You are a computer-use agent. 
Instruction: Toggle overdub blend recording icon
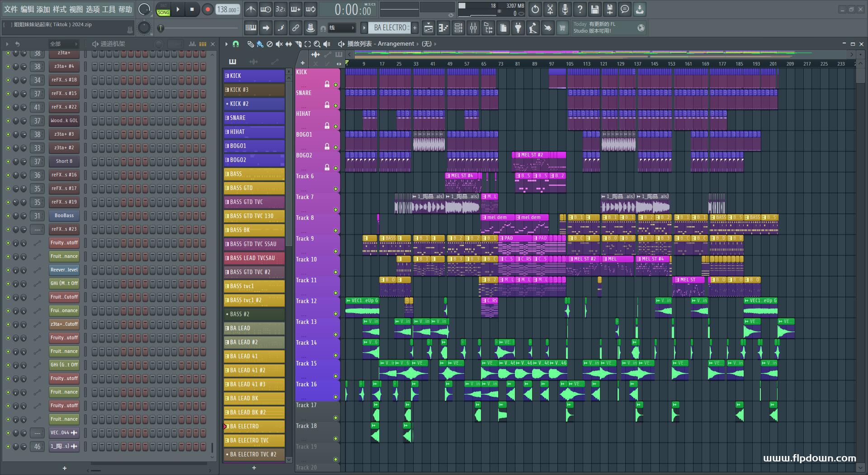coord(295,9)
